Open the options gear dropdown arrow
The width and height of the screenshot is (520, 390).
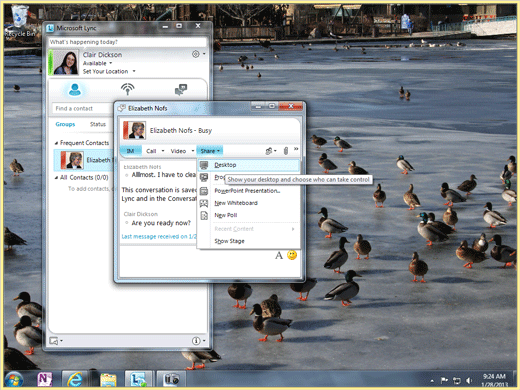[x=204, y=54]
